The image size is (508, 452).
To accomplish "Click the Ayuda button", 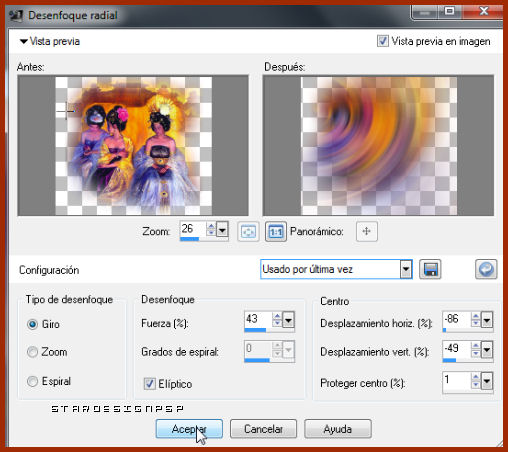I will coord(338,429).
